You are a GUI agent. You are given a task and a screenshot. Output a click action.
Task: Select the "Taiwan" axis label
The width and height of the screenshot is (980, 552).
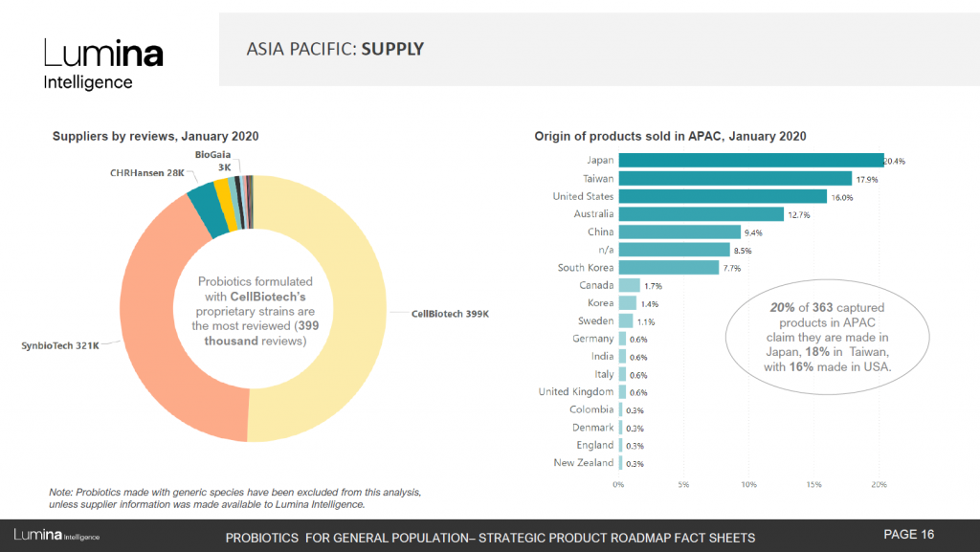pos(598,179)
